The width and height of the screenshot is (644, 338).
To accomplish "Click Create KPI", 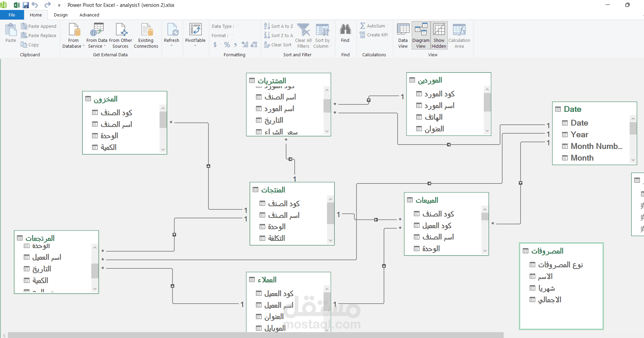I will (x=374, y=35).
